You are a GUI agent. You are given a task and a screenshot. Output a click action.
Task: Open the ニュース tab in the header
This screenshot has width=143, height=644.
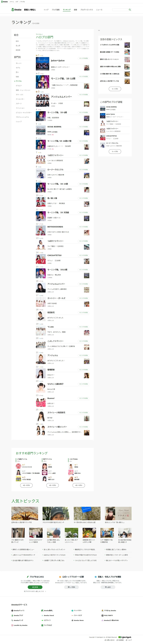[99, 10]
